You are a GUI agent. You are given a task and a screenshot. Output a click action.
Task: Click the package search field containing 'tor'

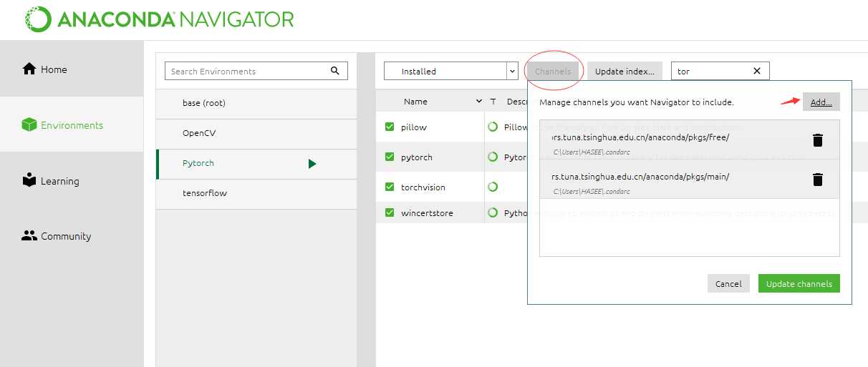pyautogui.click(x=720, y=71)
